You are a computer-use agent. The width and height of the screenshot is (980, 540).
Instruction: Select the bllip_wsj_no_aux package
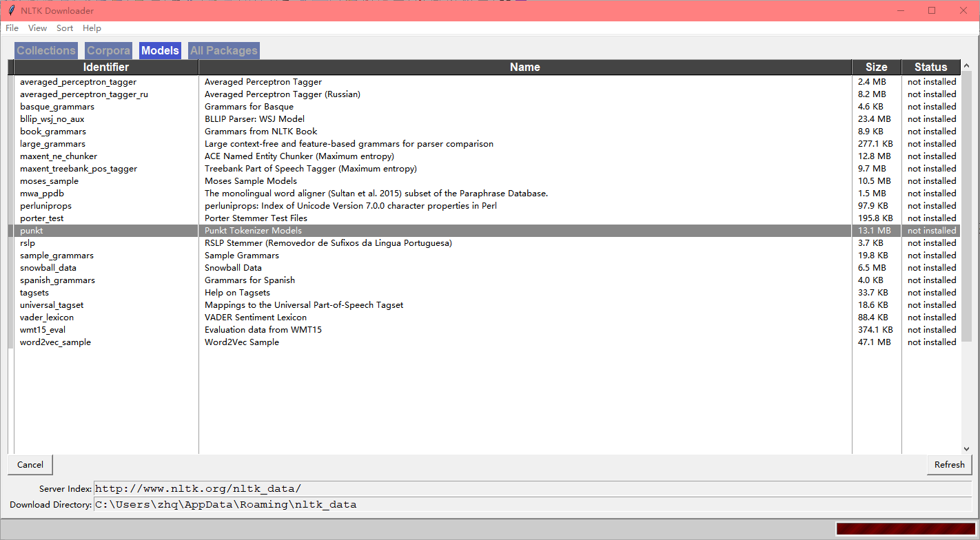pos(52,119)
